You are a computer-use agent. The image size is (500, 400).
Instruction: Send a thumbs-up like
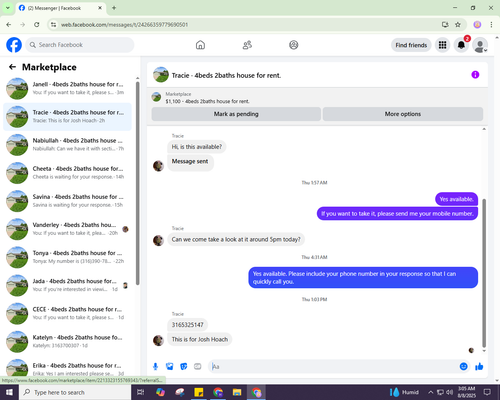coord(479,367)
